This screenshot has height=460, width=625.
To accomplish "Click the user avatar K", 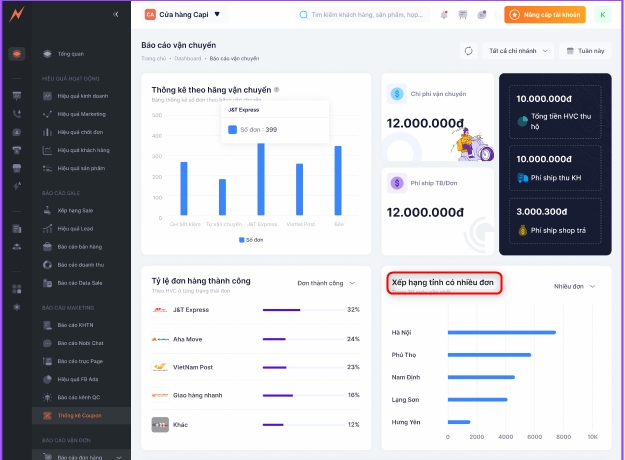I will point(602,15).
